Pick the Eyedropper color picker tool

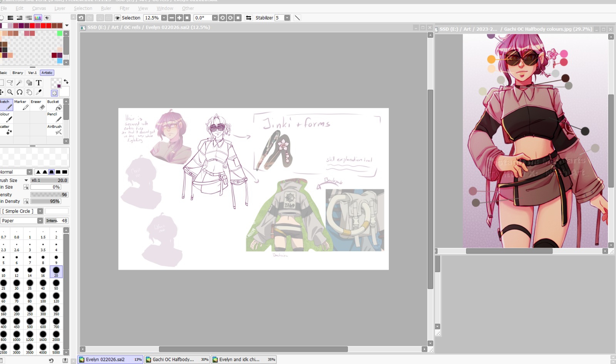pos(38,92)
